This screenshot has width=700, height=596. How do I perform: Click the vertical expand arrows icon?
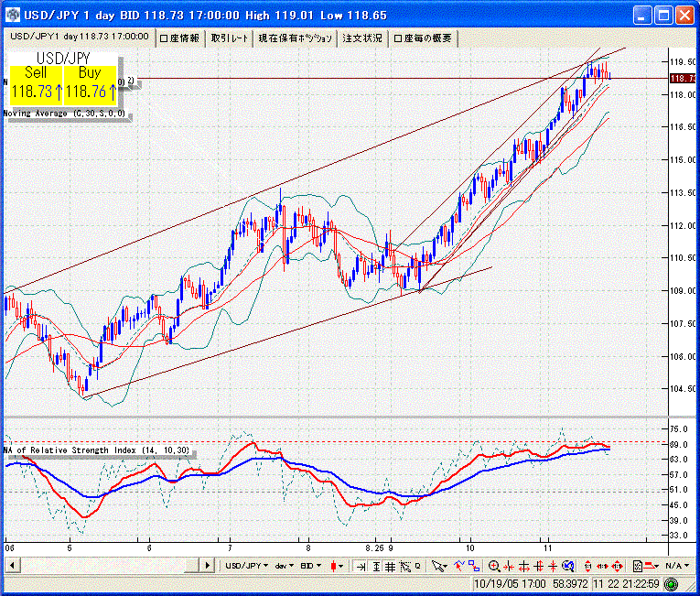538,567
